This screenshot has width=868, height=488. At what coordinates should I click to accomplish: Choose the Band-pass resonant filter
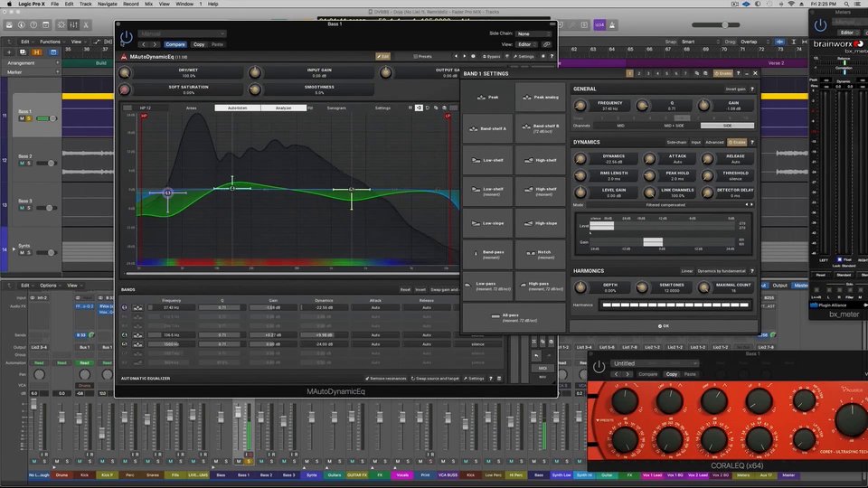click(x=487, y=255)
